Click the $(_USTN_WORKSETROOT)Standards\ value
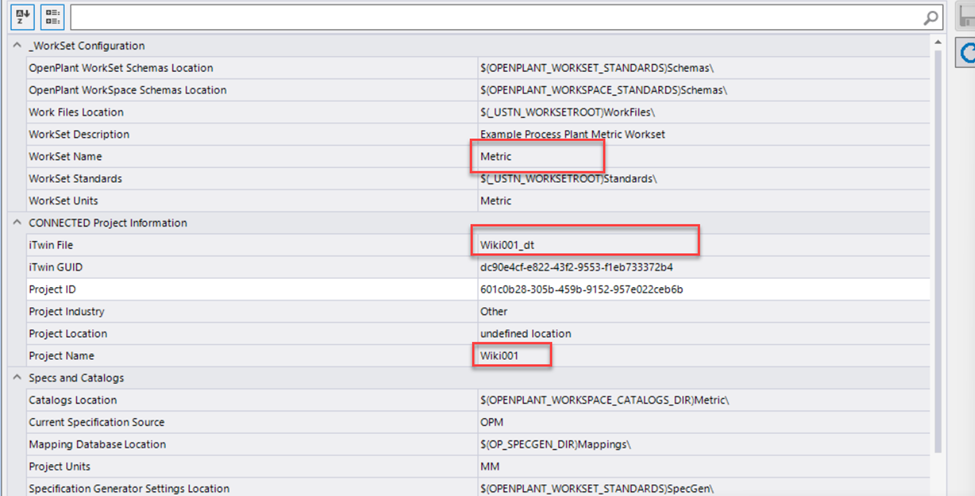The image size is (975, 496). pos(568,179)
